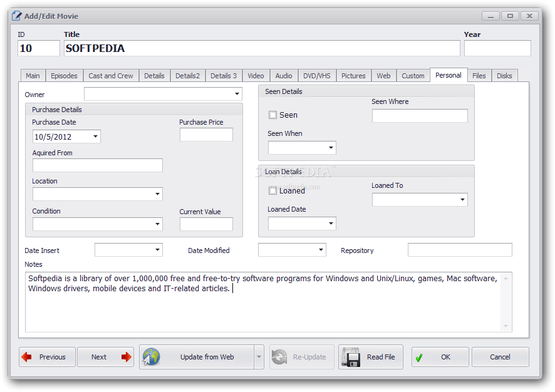Open the Owner dropdown
Image resolution: width=555 pixels, height=392 pixels.
pyautogui.click(x=237, y=94)
